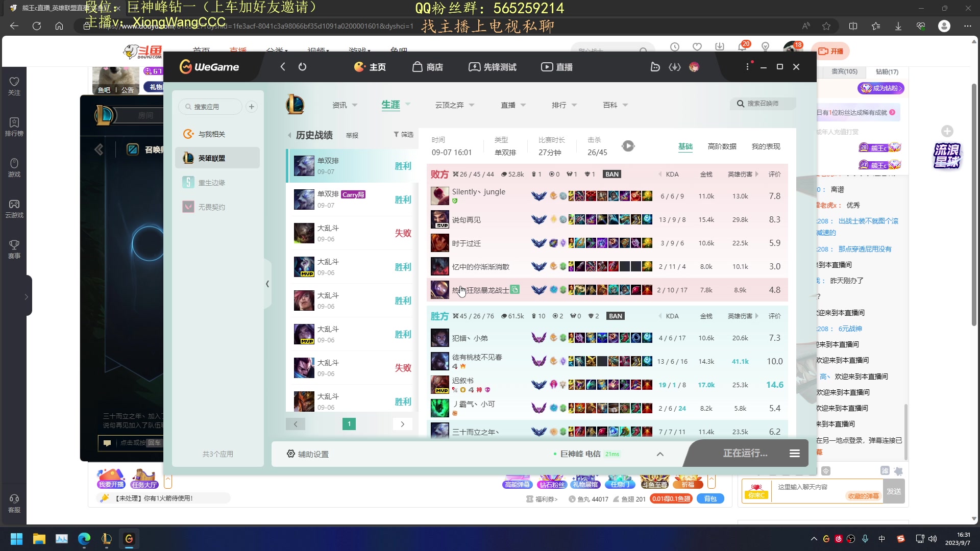The image size is (980, 551).
Task: Go back with WeGame back arrow
Action: coord(283,67)
